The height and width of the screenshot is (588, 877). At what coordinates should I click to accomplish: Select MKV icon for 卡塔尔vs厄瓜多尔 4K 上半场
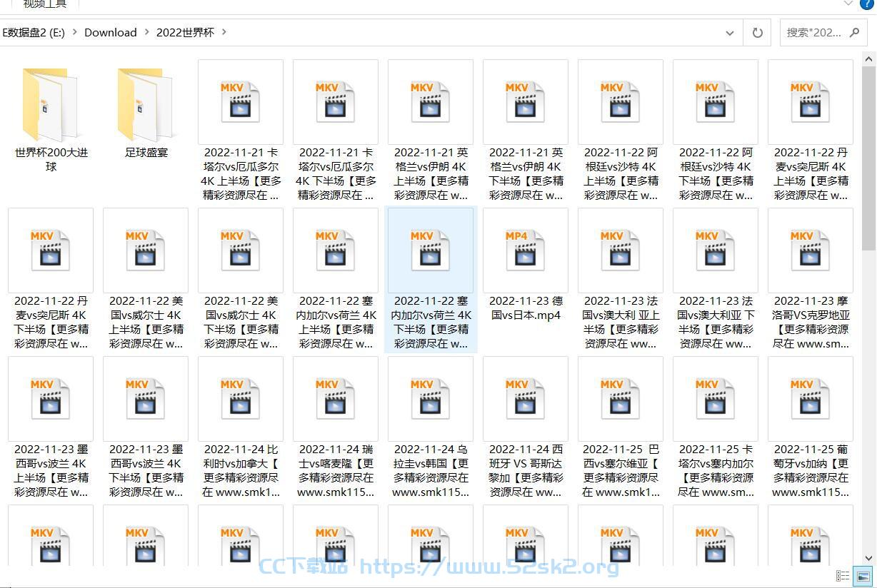click(241, 102)
